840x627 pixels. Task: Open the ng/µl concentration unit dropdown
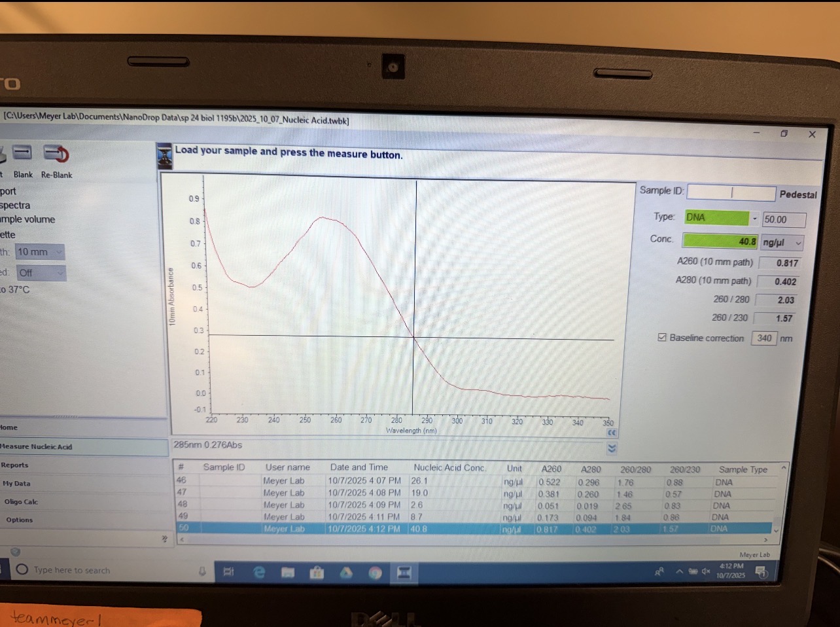click(798, 243)
